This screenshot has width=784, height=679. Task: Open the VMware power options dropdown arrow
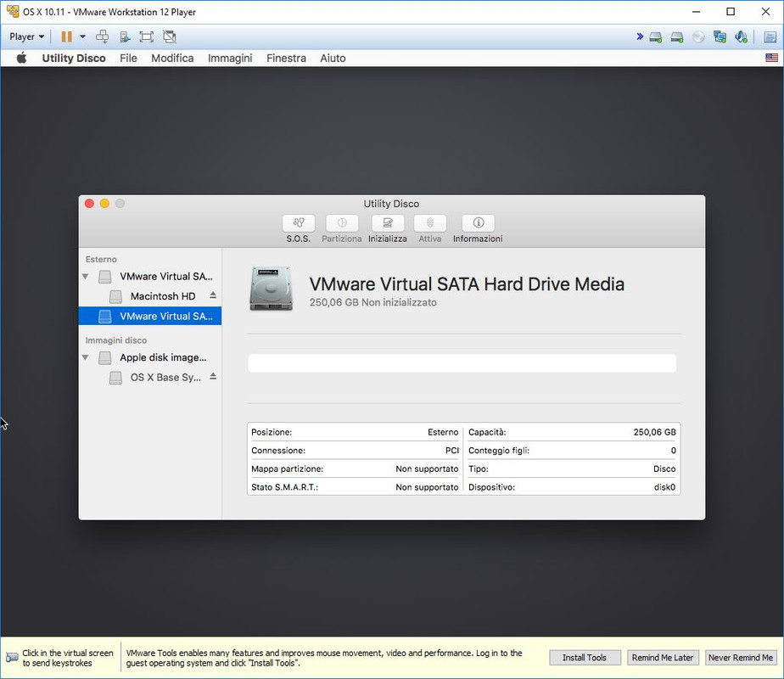point(82,36)
